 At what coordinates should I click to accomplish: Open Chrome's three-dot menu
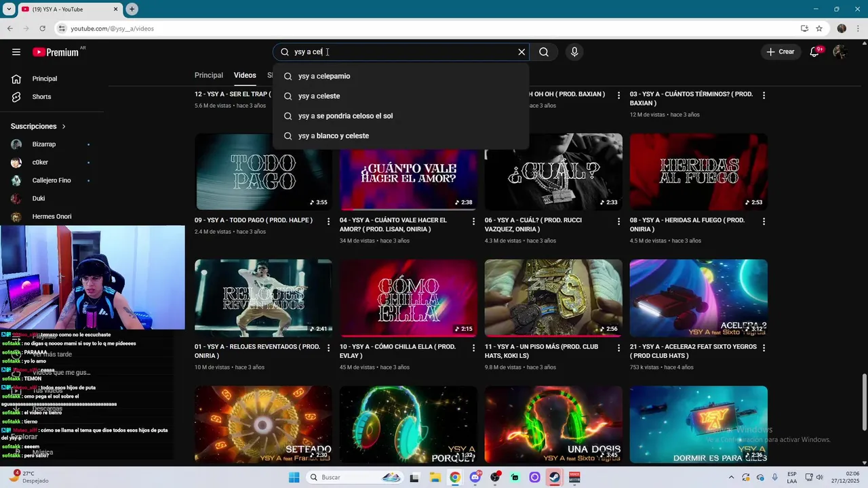click(858, 28)
